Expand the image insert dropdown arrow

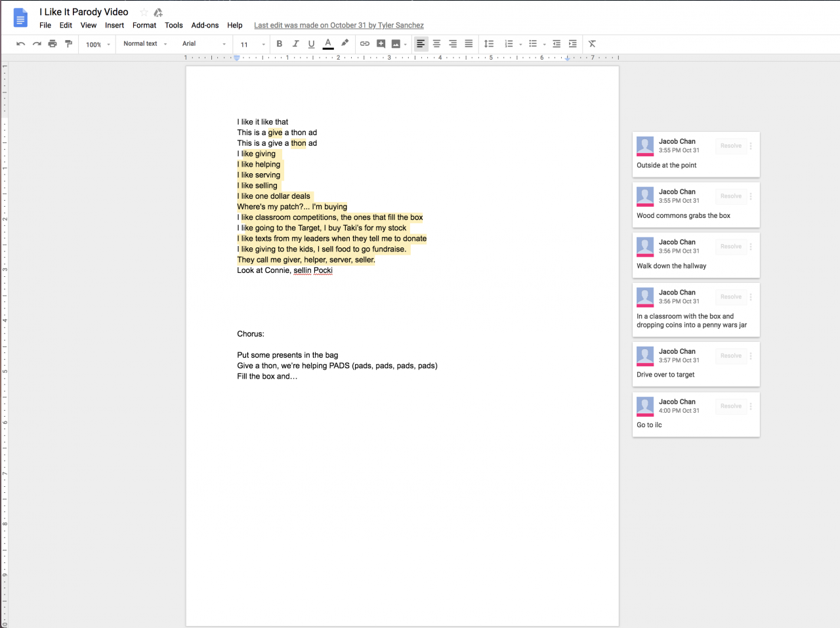click(x=406, y=45)
